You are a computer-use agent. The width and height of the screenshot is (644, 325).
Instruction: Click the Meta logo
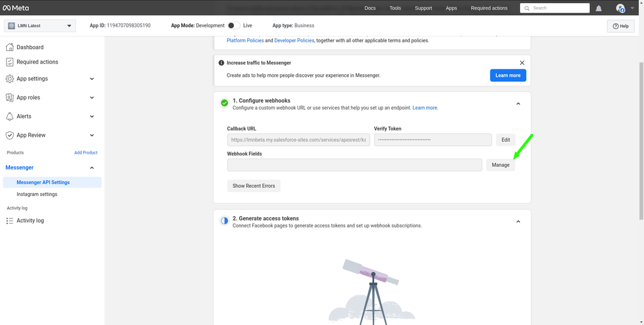[x=16, y=8]
